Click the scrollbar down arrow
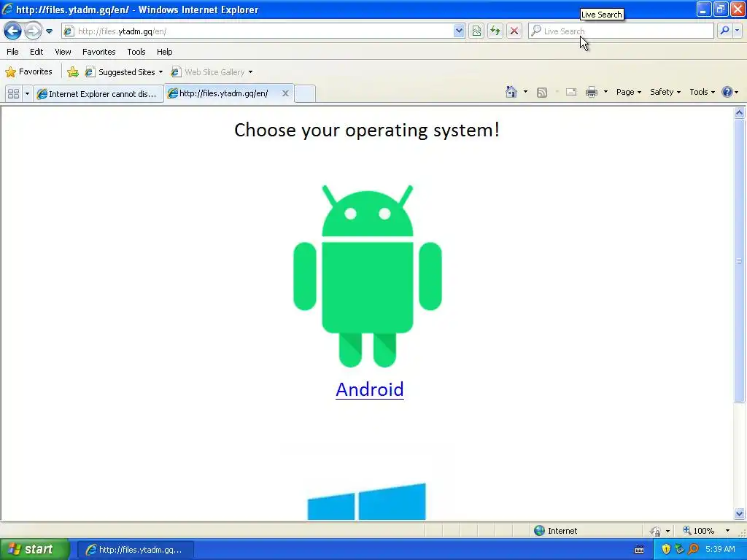The width and height of the screenshot is (747, 560). coord(740,513)
